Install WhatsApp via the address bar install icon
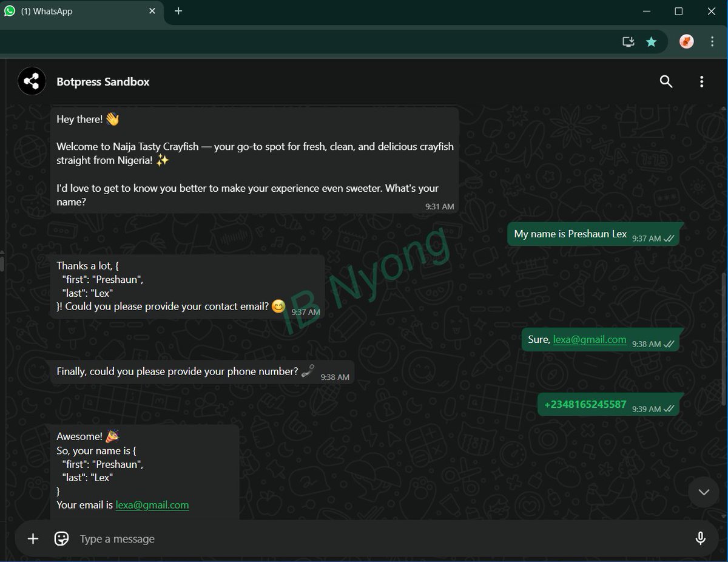This screenshot has width=728, height=562. (628, 41)
